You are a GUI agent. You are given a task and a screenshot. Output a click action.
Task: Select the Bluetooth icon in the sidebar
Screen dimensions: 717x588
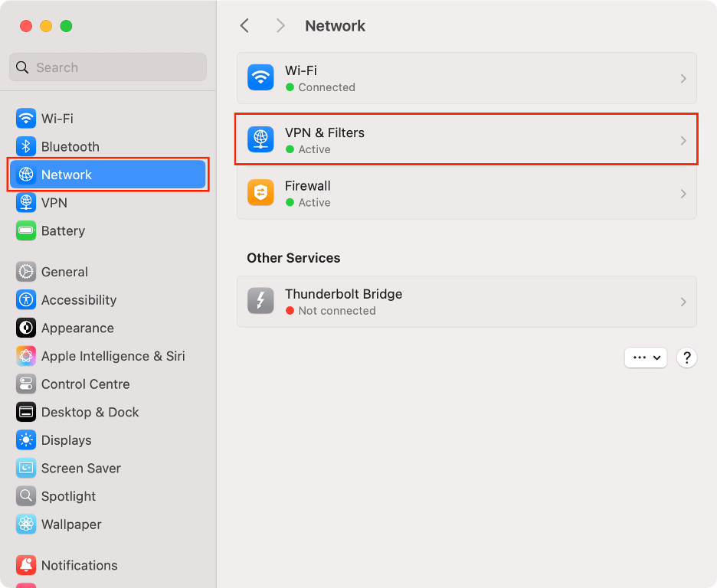coord(25,146)
